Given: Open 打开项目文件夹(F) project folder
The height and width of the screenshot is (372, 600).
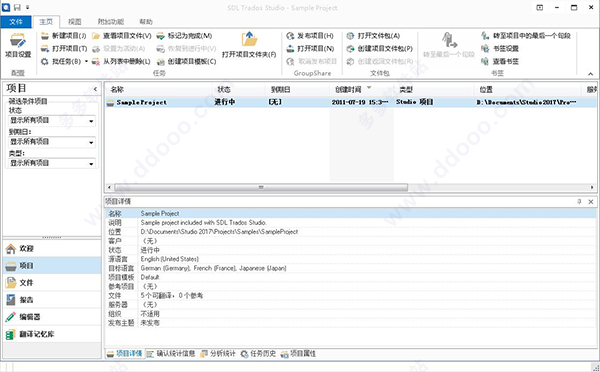Looking at the screenshot, I should tap(249, 45).
